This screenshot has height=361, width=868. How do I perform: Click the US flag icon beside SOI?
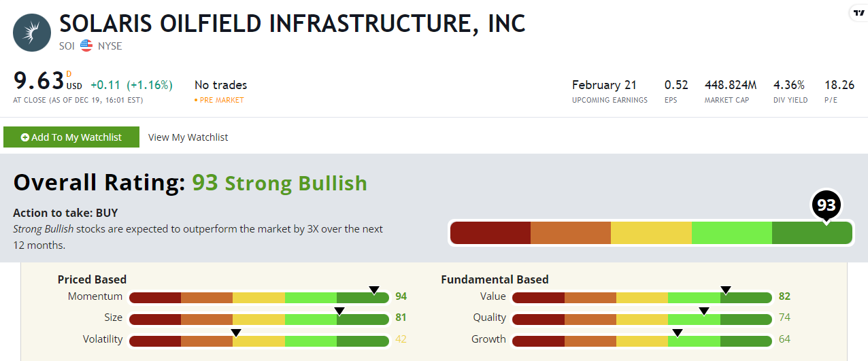point(86,46)
